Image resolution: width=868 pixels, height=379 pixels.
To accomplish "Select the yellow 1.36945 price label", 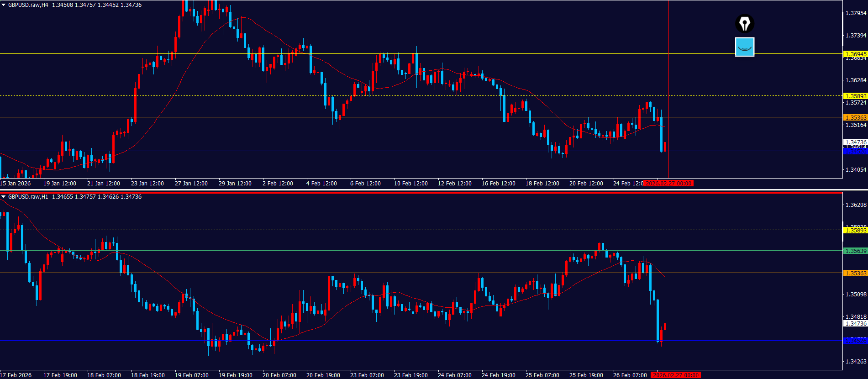I will 855,54.
